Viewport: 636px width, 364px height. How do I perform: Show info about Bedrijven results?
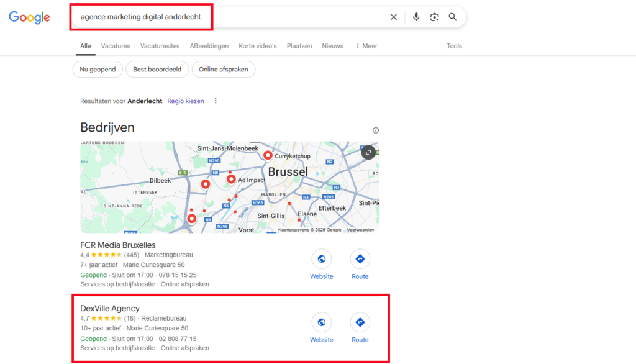click(x=376, y=130)
